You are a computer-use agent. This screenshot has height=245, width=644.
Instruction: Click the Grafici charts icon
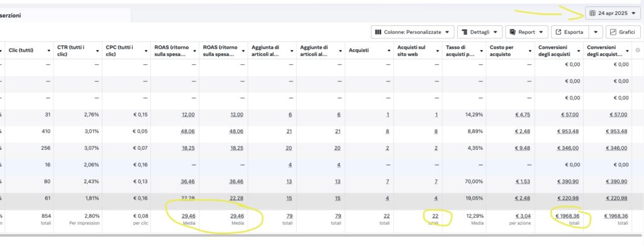[613, 32]
